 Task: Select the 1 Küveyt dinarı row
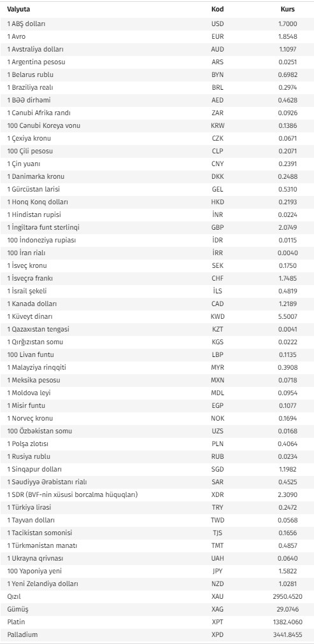pos(157,317)
